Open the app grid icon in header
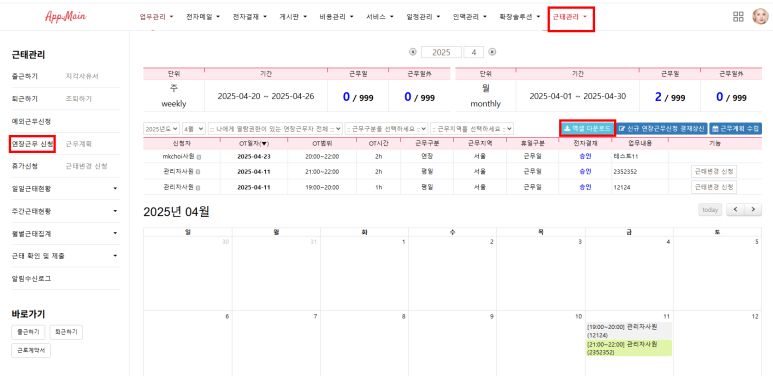773x376 pixels. (738, 16)
